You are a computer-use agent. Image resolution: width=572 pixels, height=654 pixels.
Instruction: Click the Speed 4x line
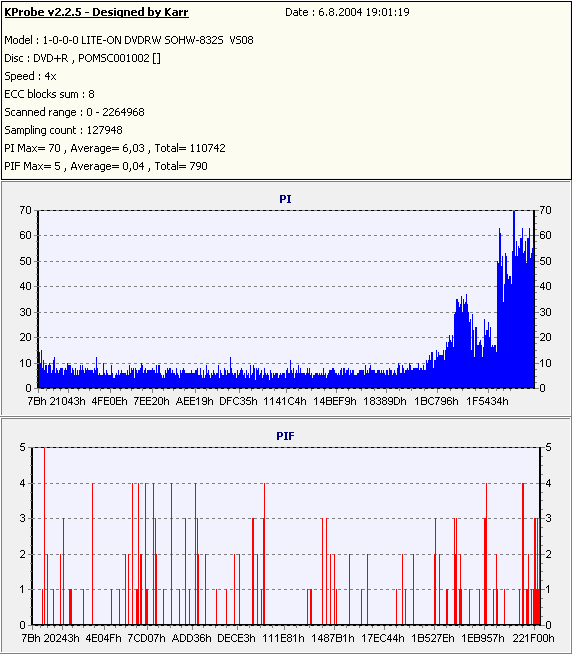(x=30, y=76)
